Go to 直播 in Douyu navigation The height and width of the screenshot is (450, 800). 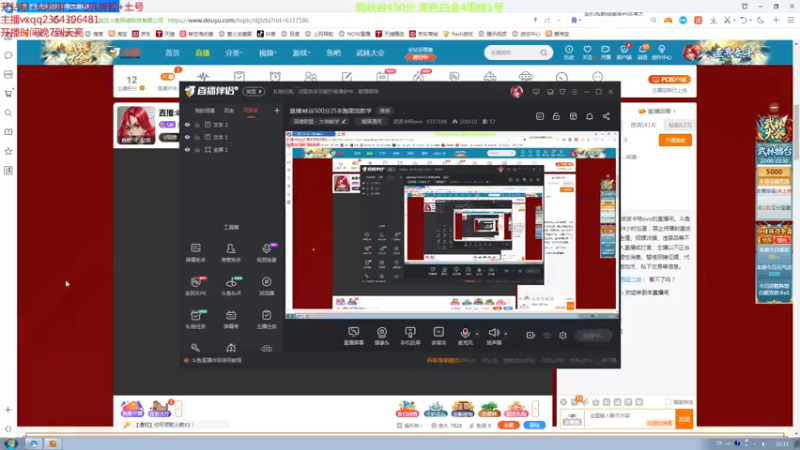point(203,53)
